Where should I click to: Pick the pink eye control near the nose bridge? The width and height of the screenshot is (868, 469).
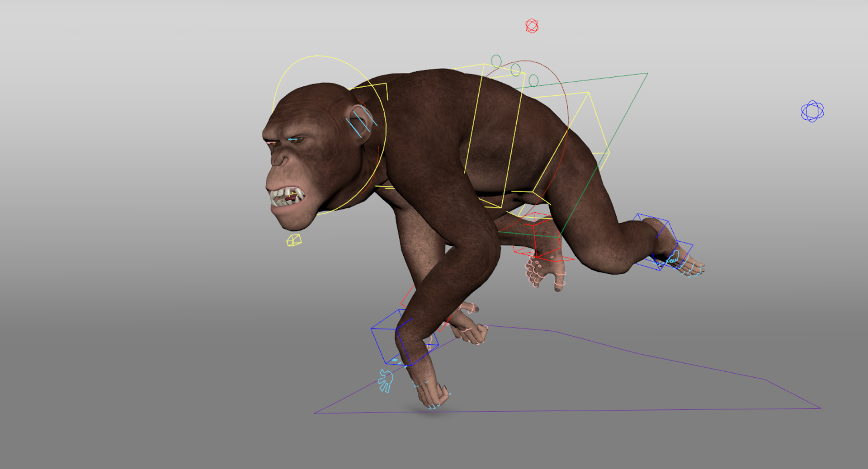coord(271,143)
